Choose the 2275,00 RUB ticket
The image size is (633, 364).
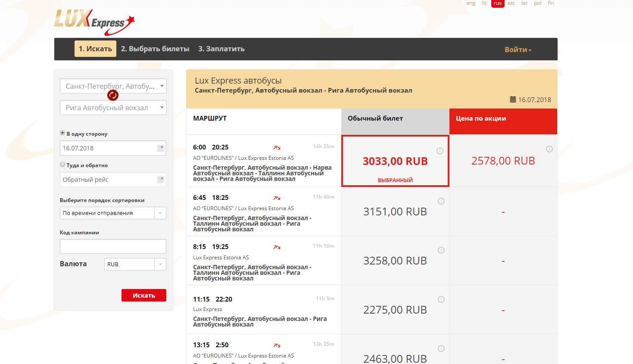(395, 310)
